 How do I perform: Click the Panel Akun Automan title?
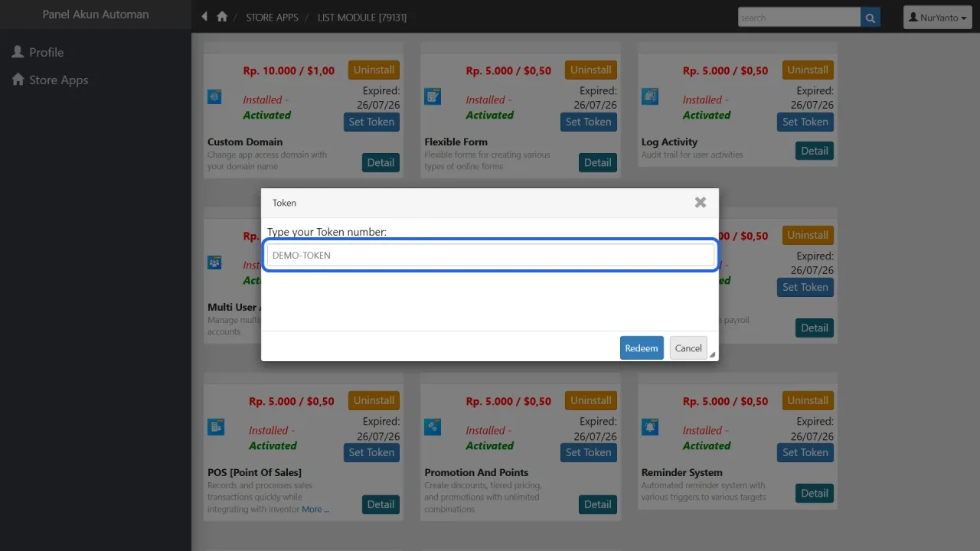pos(96,15)
